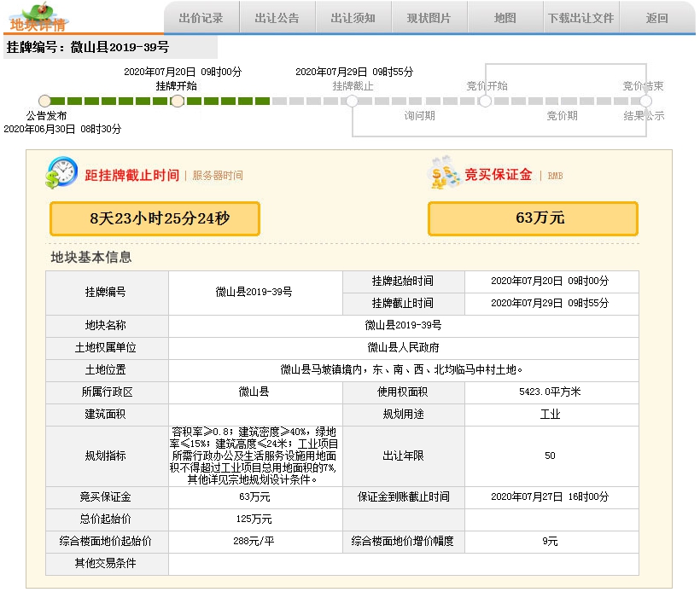700x592 pixels.
Task: Click the 地块详情 logo icon
Action: pos(38,17)
